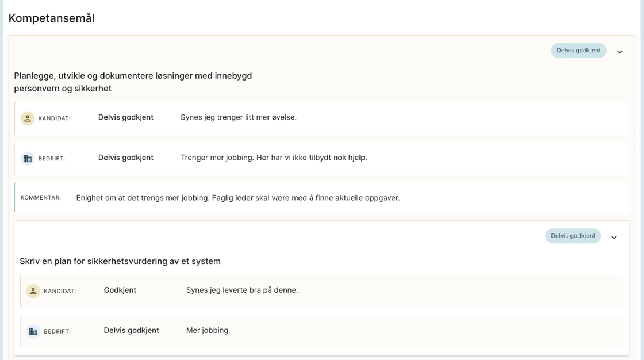
Task: Click candidate's Delvis godkjent rating in Planlegge goal
Action: [125, 117]
